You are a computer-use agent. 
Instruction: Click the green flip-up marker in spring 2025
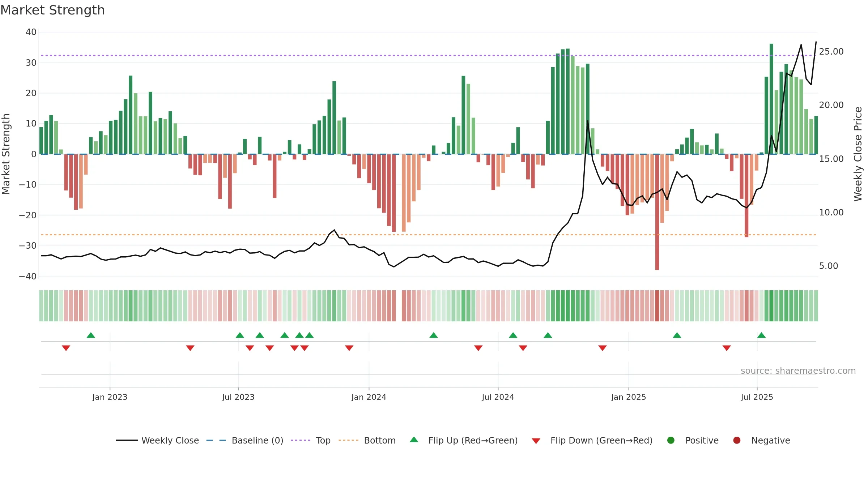pyautogui.click(x=677, y=335)
